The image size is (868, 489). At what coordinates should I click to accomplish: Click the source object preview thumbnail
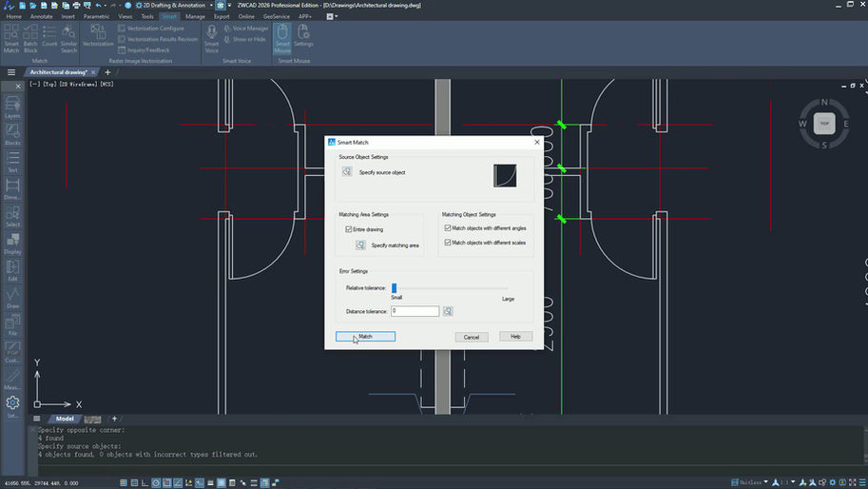coord(505,176)
